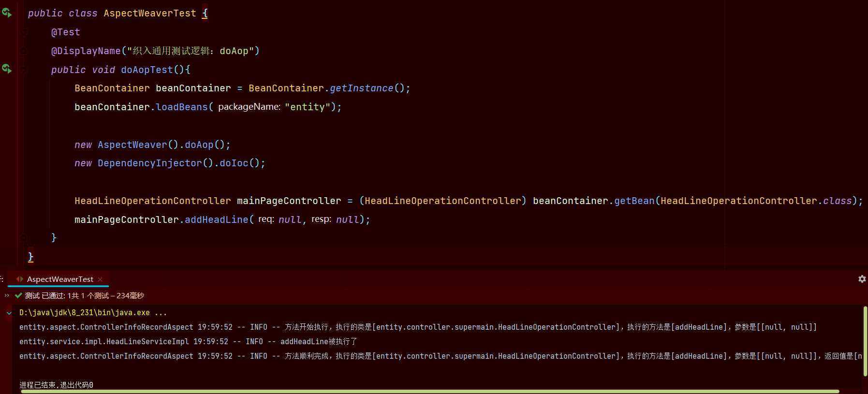The image size is (868, 394).
Task: Collapse the doAopTest method body fold
Action: tap(24, 70)
